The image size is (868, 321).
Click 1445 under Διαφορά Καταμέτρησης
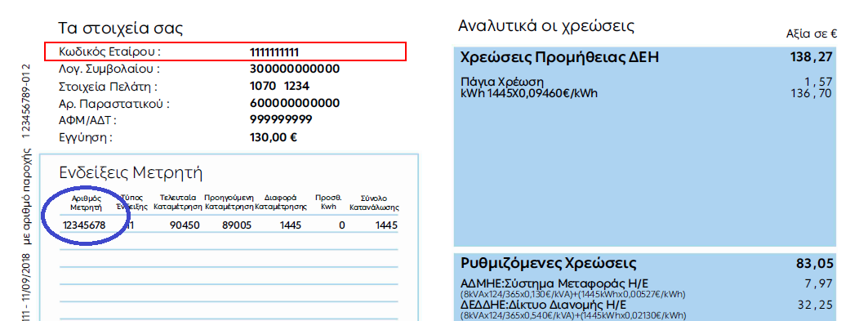290,225
